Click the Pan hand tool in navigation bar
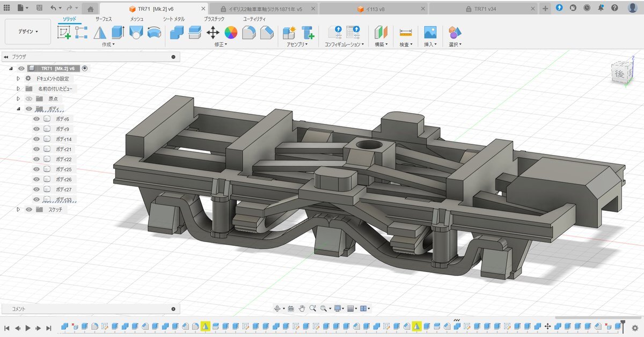644x337 pixels. [x=302, y=309]
